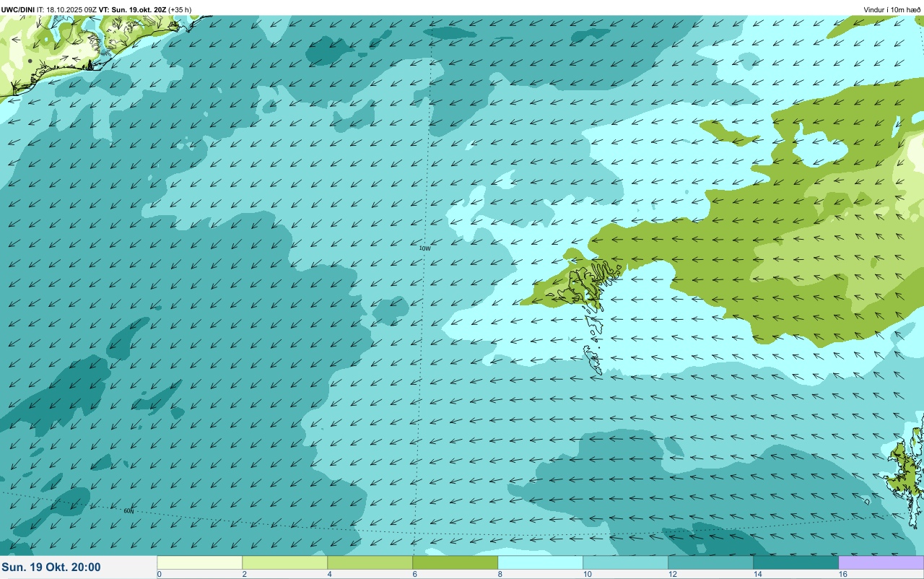The height and width of the screenshot is (579, 924).
Task: Click the pale yellow 0–2 legend swatch
Action: [x=199, y=562]
